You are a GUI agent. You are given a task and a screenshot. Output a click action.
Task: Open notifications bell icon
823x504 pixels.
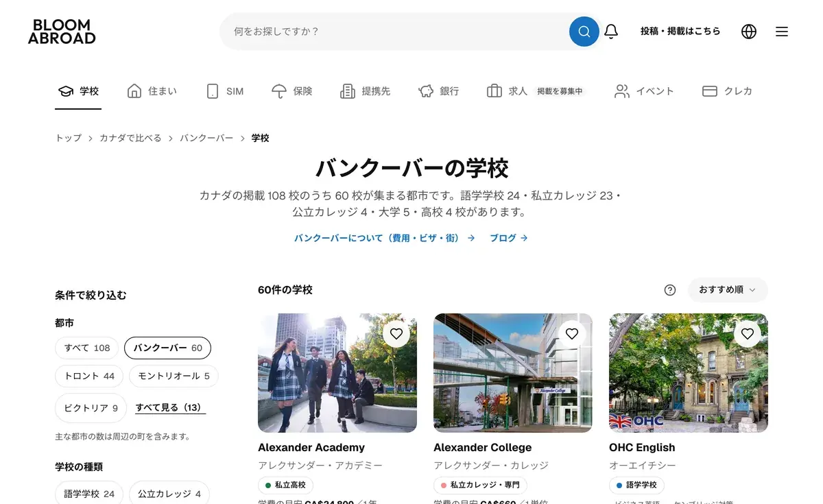pos(611,32)
